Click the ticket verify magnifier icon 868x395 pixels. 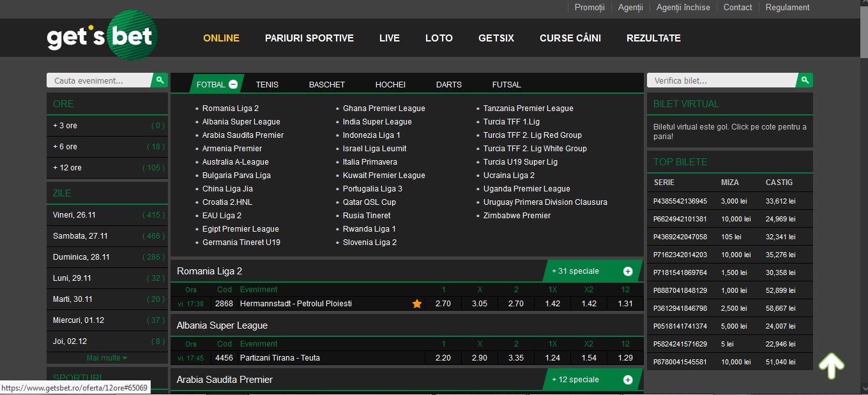point(805,80)
